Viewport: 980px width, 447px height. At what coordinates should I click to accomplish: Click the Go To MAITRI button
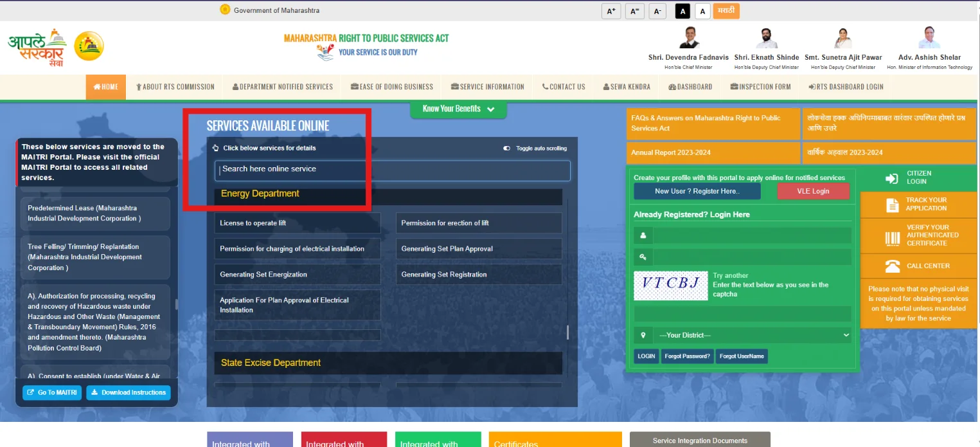(x=52, y=392)
